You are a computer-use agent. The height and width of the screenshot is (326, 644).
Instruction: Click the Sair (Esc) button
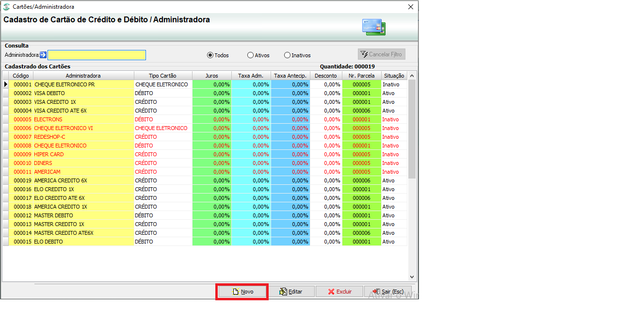point(387,292)
